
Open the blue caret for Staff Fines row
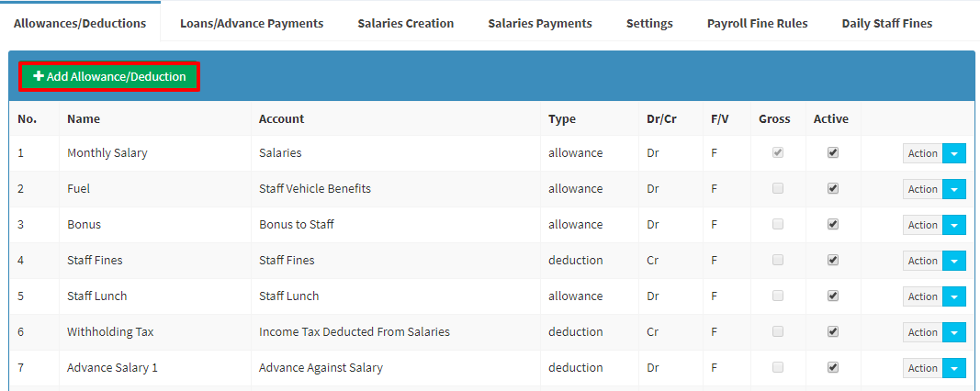pos(953,261)
